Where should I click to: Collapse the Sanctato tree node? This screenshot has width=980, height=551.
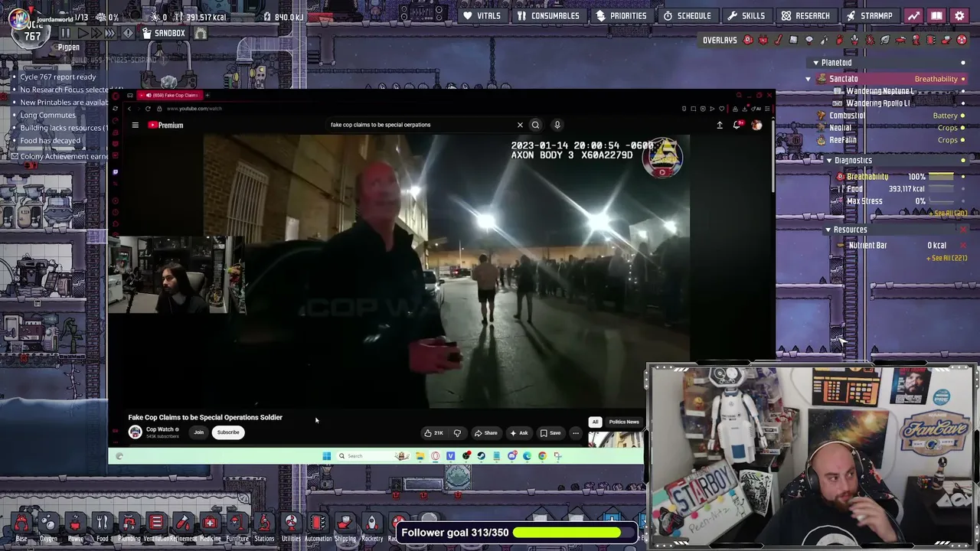[808, 79]
